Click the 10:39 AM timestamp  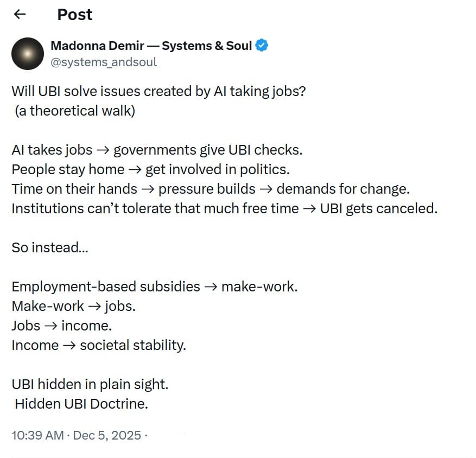coord(37,435)
